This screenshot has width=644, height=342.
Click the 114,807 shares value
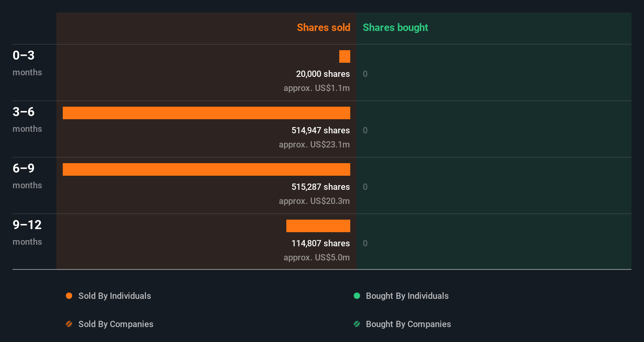click(x=320, y=243)
